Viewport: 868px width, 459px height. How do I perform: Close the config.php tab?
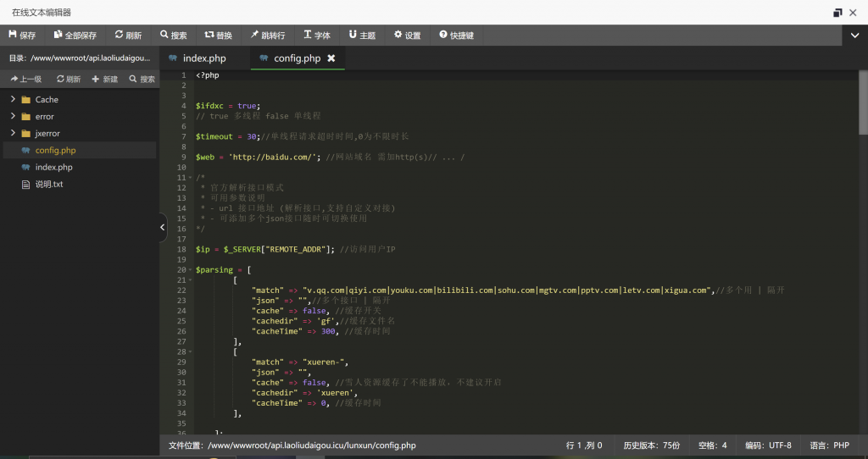[331, 58]
